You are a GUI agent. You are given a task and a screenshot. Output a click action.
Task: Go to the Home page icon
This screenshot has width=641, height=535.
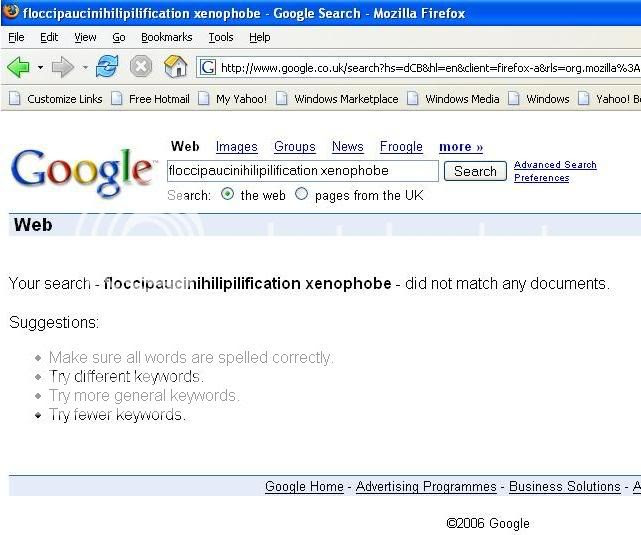click(175, 66)
